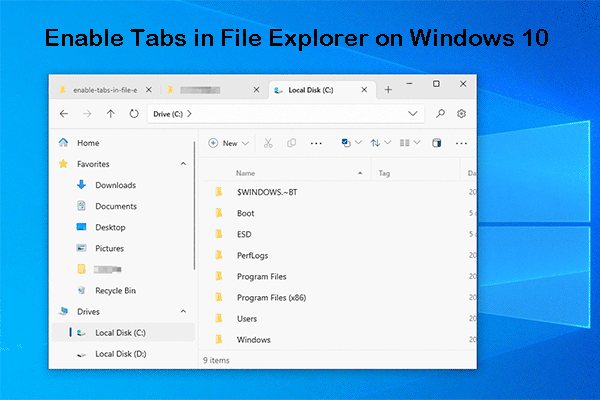Screen dimensions: 600x400
Task: Open the sort options dropdown
Action: [380, 143]
